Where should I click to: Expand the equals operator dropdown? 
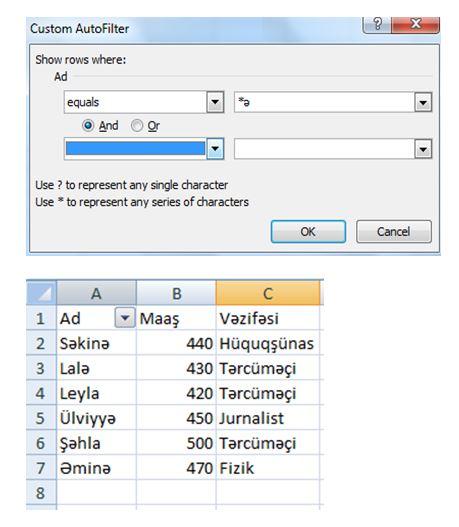click(215, 102)
